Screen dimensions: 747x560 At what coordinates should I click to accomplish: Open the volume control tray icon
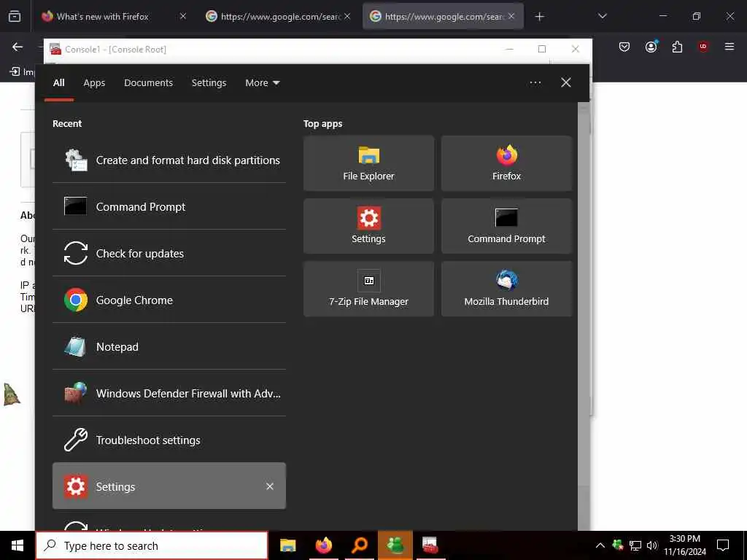652,545
